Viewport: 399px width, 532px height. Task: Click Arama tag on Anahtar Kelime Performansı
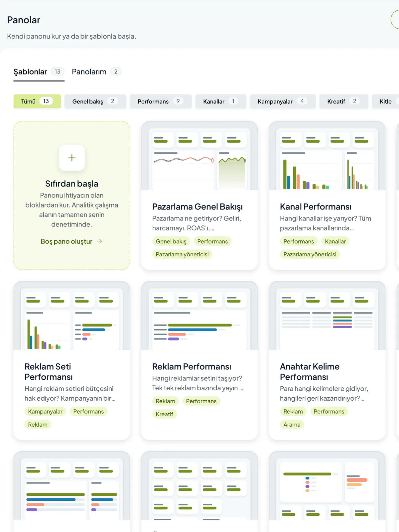pos(292,425)
